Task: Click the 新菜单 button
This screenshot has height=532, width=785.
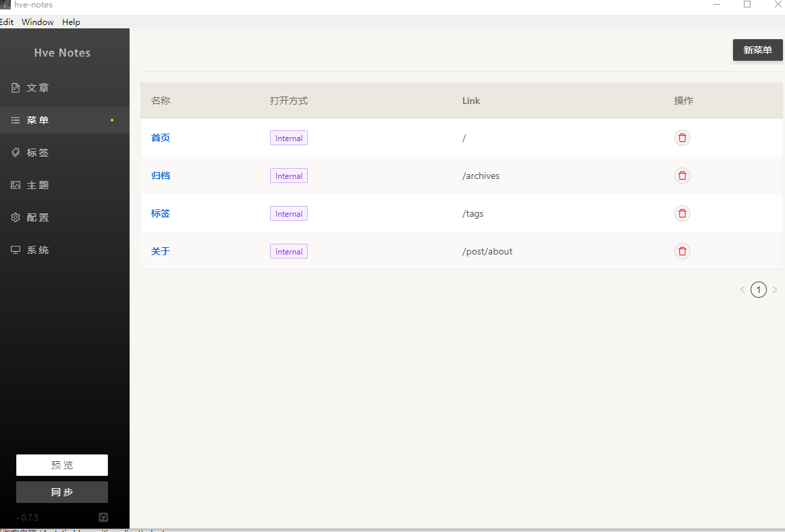Action: pos(757,50)
